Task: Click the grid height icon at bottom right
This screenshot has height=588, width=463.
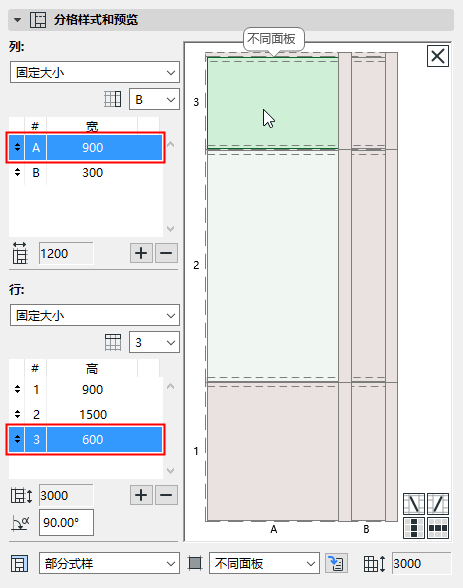Action: (374, 563)
